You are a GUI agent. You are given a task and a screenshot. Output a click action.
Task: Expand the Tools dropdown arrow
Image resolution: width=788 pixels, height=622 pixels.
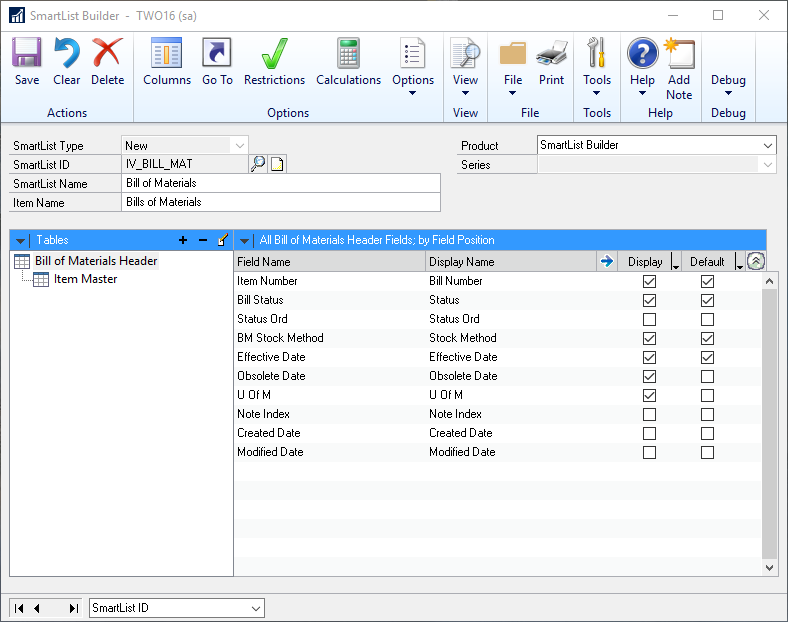[597, 93]
